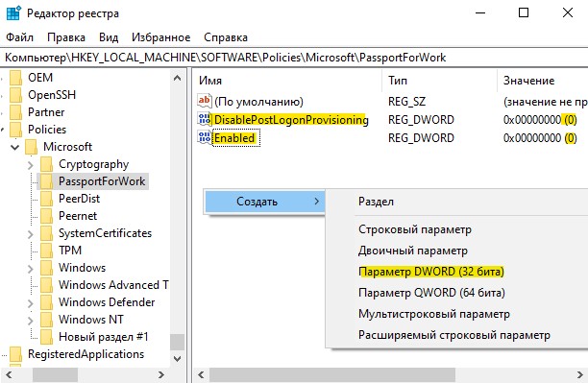Viewport: 588px width, 383px height.
Task: Click the DWORD icon of DisablePostLogonProvisioning
Action: 205,119
